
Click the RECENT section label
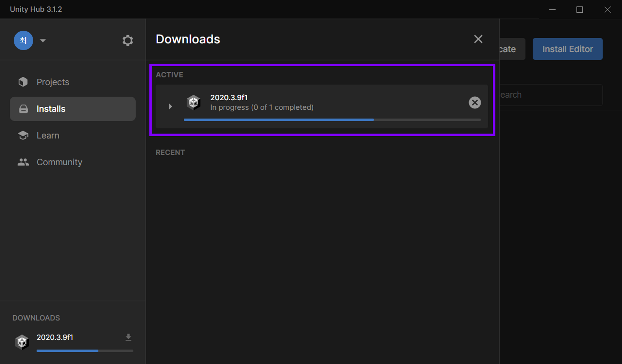(170, 152)
